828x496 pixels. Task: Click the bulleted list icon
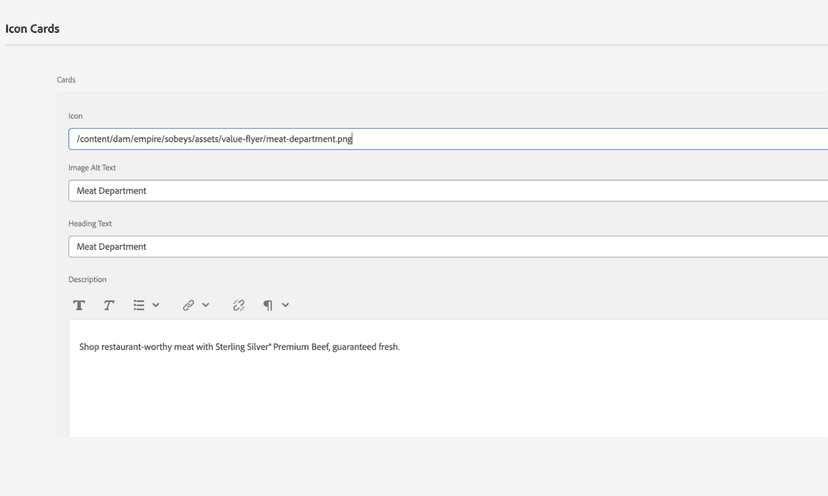(139, 305)
